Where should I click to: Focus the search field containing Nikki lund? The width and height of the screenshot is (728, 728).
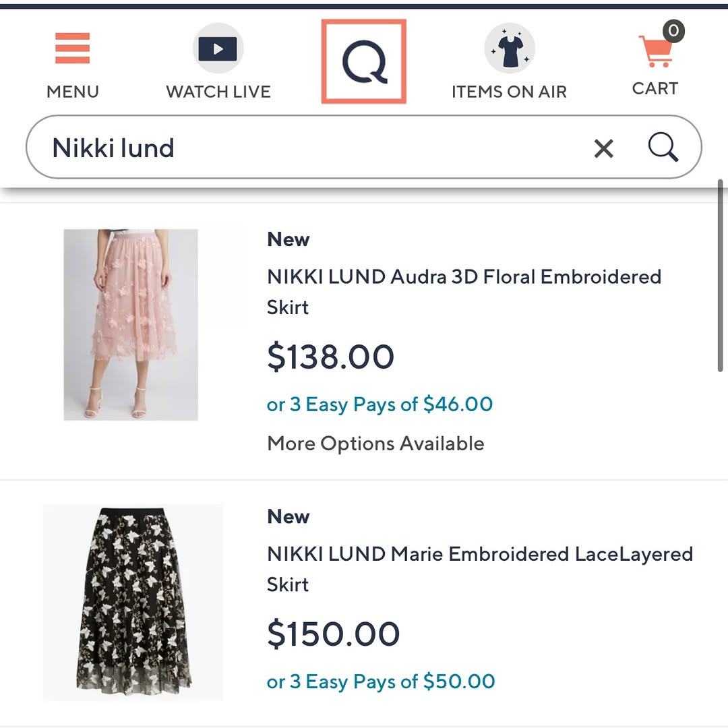363,147
